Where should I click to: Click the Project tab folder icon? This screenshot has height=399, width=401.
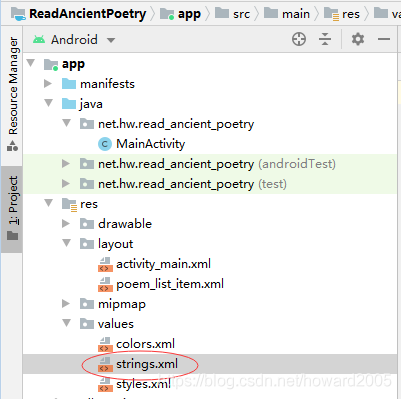(x=13, y=236)
